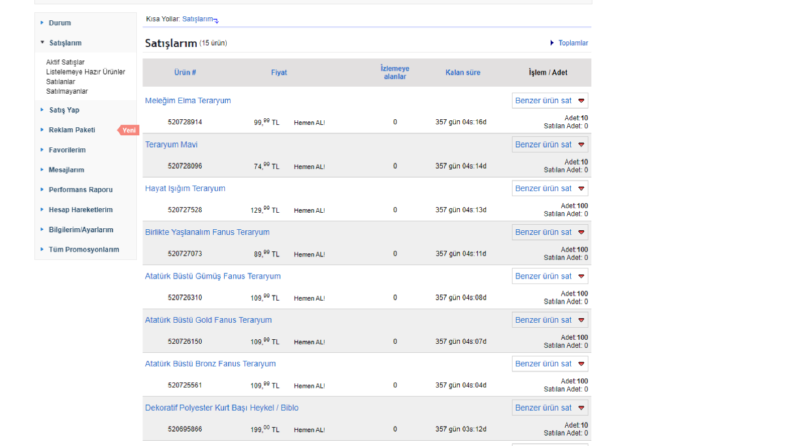793x446 pixels.
Task: Open the Birlikte Yaşlanalım Fanus Teraryum listing
Action: click(207, 232)
